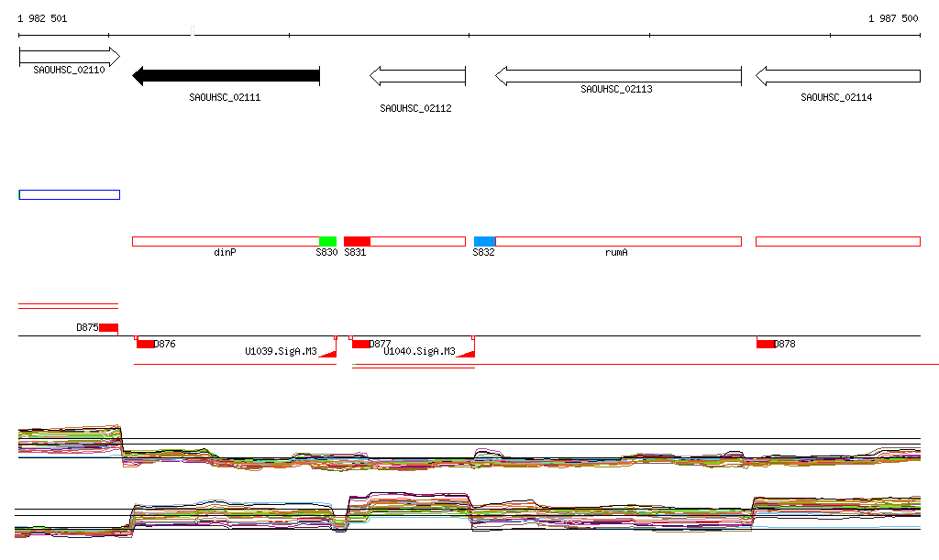Click the small marker on the ruler
The width and height of the screenshot is (939, 560).
click(x=193, y=30)
